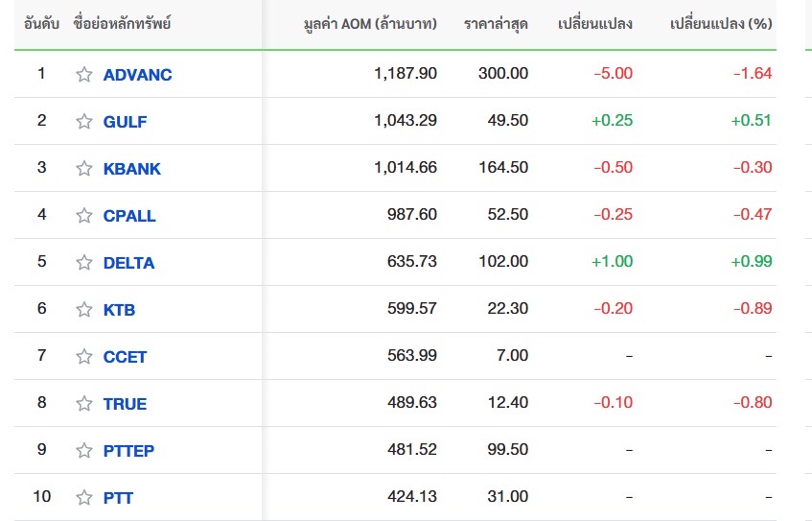Image resolution: width=812 pixels, height=521 pixels.
Task: Mark KBANK with the star icon
Action: [x=84, y=168]
